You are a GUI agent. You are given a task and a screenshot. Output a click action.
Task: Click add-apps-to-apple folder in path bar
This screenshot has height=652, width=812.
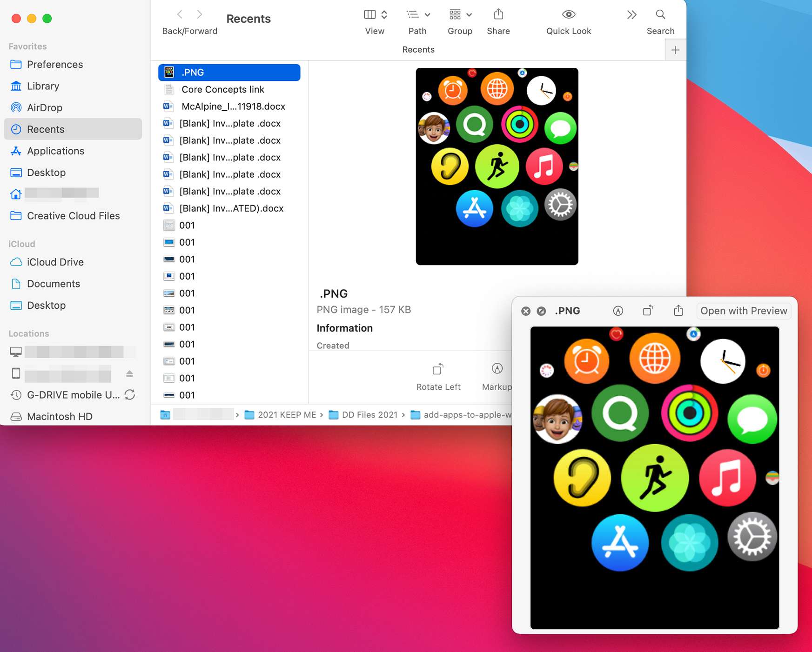(x=461, y=415)
